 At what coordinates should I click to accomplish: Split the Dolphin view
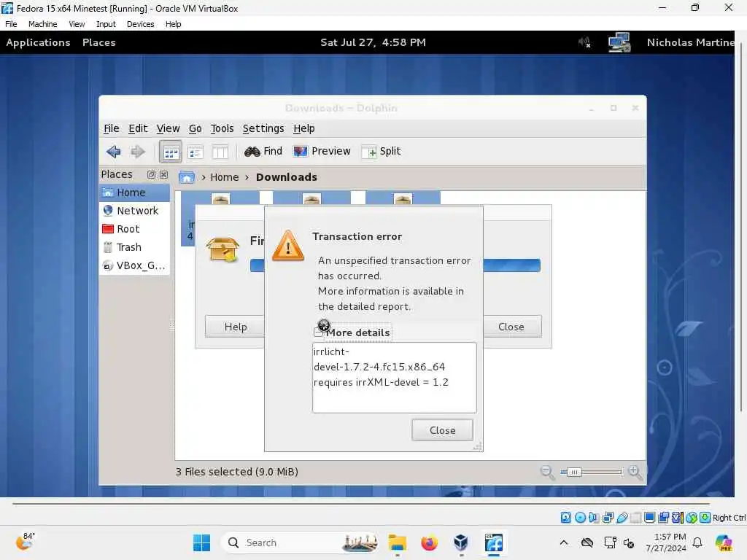click(x=381, y=152)
